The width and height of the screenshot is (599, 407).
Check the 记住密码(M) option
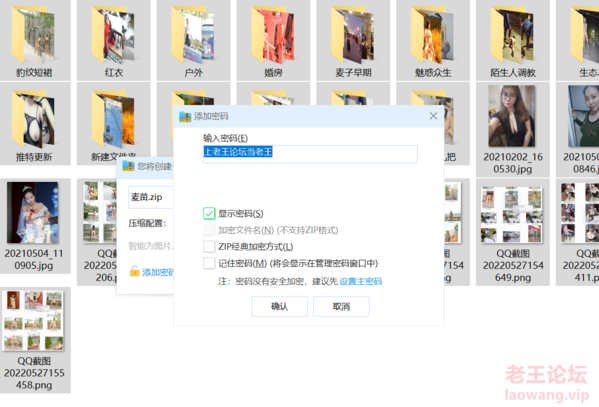click(209, 263)
